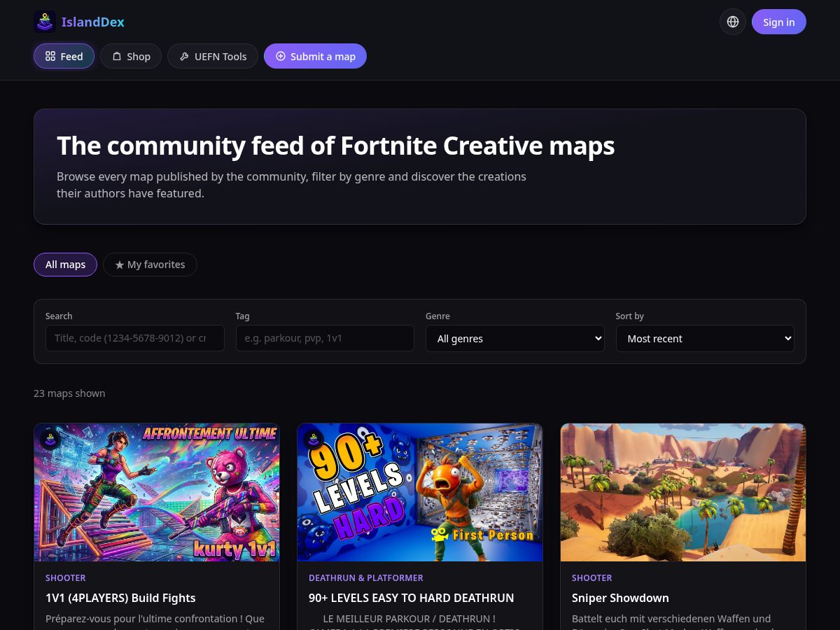Click the IslandDex badge on 90+ Levels thumbnail
This screenshot has width=840, height=630.
[x=313, y=439]
